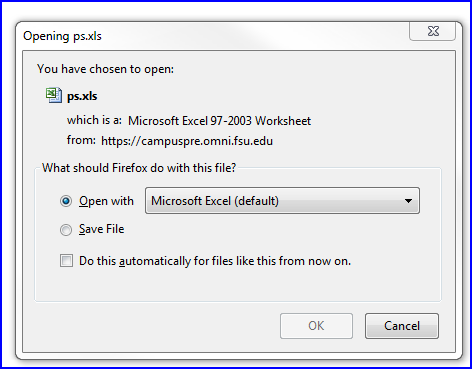Expand the Microsoft Excel (default) dropdown arrow
472x369 pixels.
pyautogui.click(x=408, y=201)
